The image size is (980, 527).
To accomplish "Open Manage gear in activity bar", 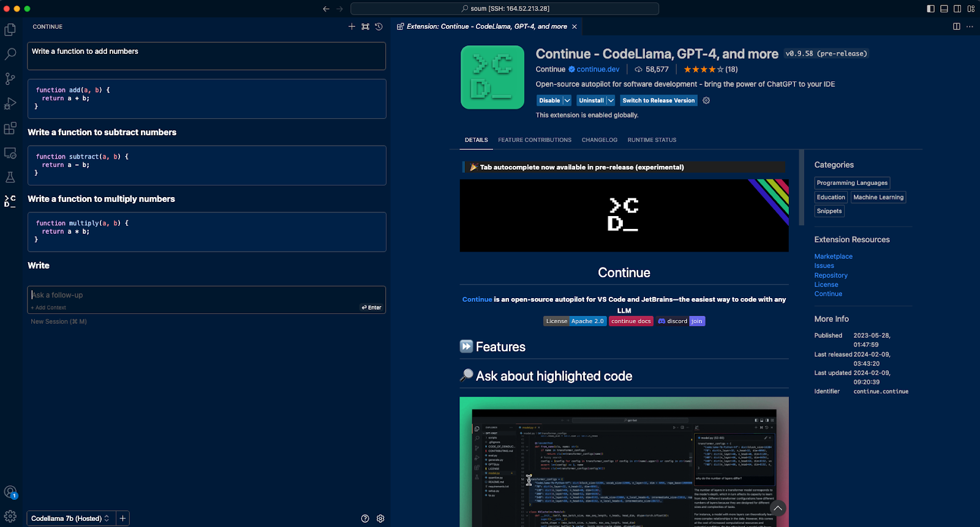I will (10, 517).
